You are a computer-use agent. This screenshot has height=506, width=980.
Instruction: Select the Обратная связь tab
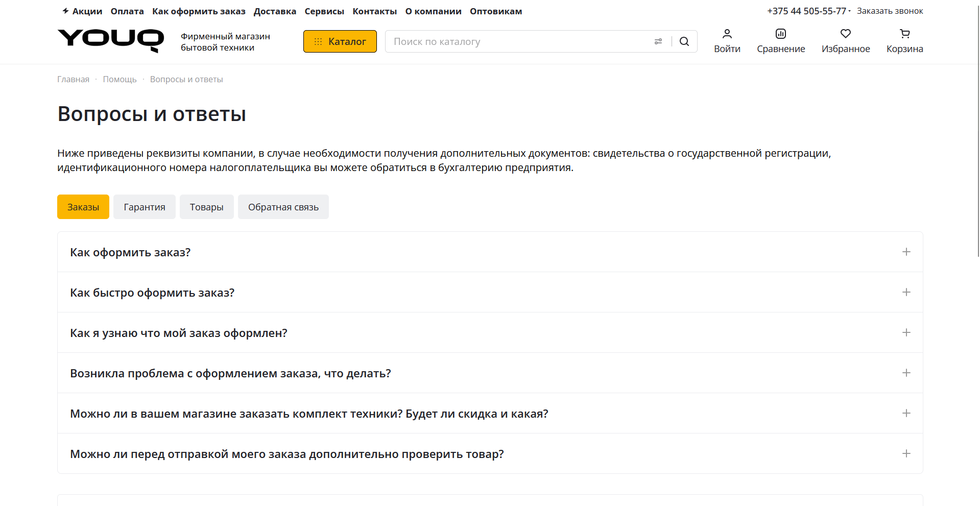[283, 206]
